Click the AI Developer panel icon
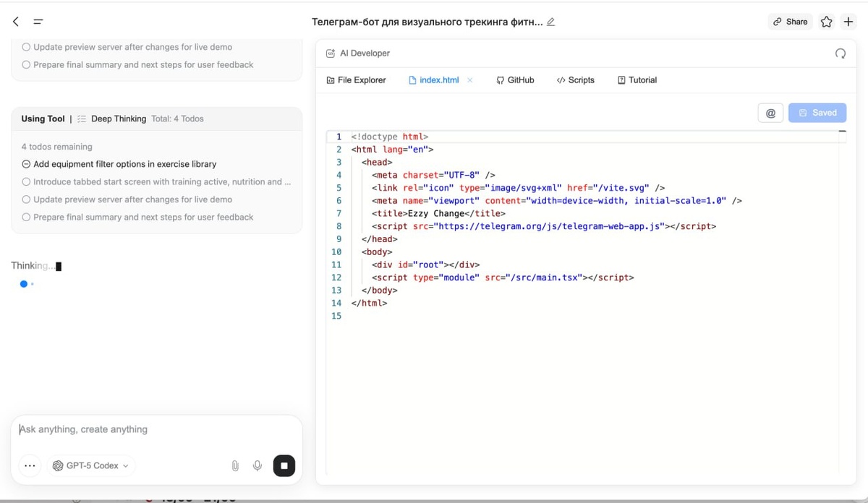This screenshot has width=868, height=503. [331, 53]
